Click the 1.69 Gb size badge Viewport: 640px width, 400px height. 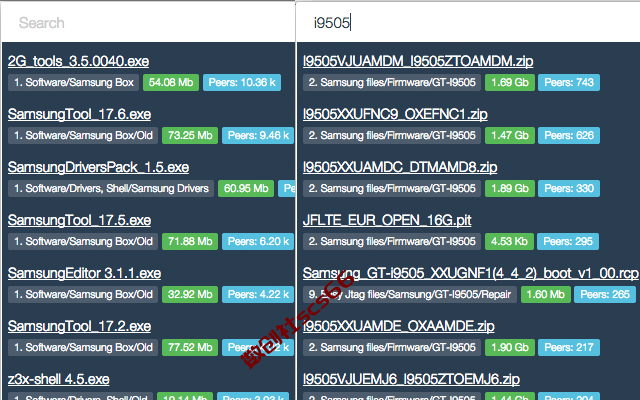click(510, 82)
